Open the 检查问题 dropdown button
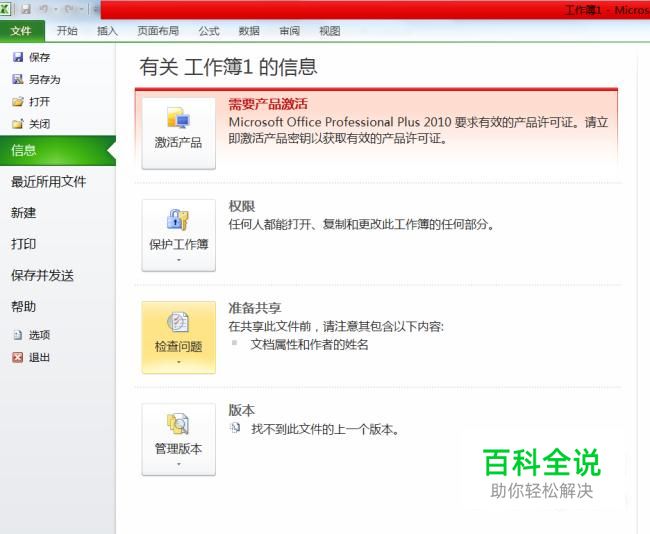This screenshot has width=650, height=534. tap(179, 337)
